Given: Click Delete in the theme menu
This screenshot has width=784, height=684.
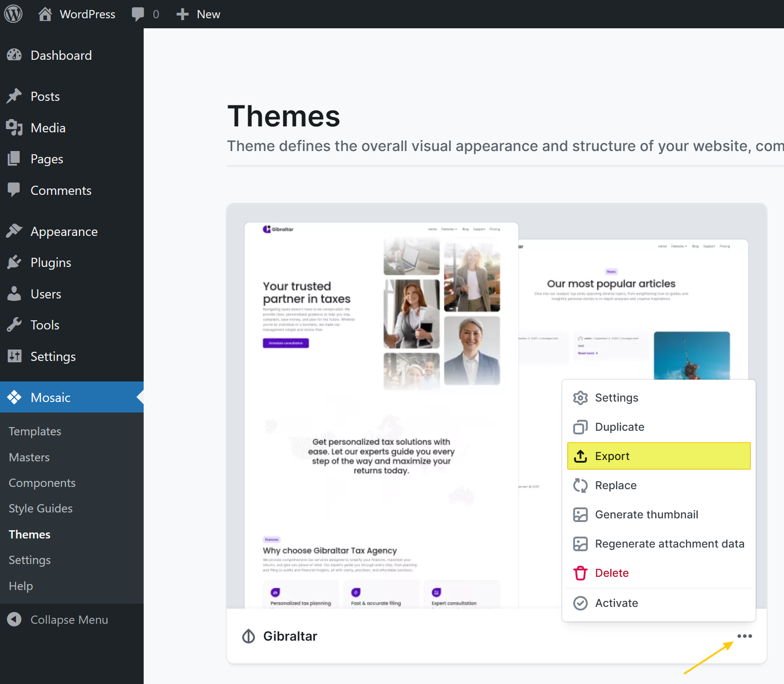Looking at the screenshot, I should 612,573.
